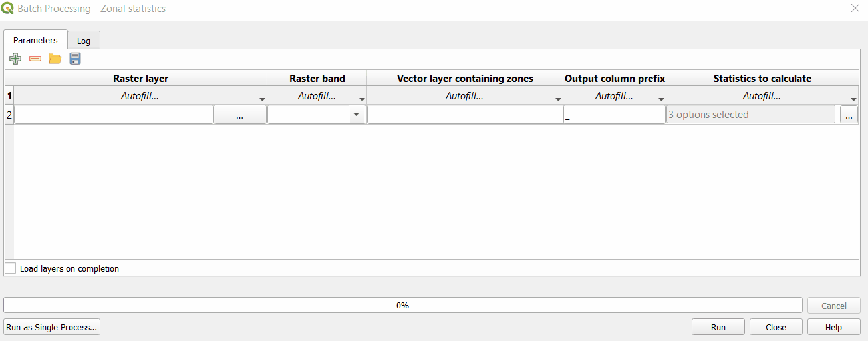Select the Parameters tab
The image size is (868, 341).
[36, 40]
